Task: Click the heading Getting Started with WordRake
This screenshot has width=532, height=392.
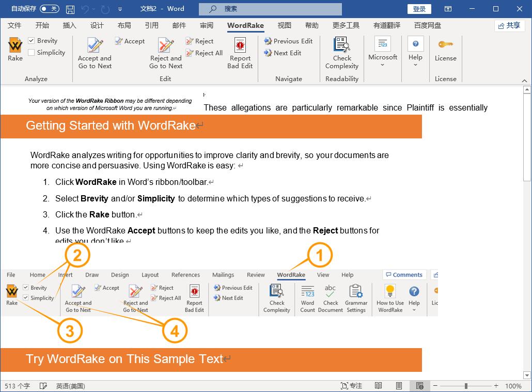Action: coord(111,126)
